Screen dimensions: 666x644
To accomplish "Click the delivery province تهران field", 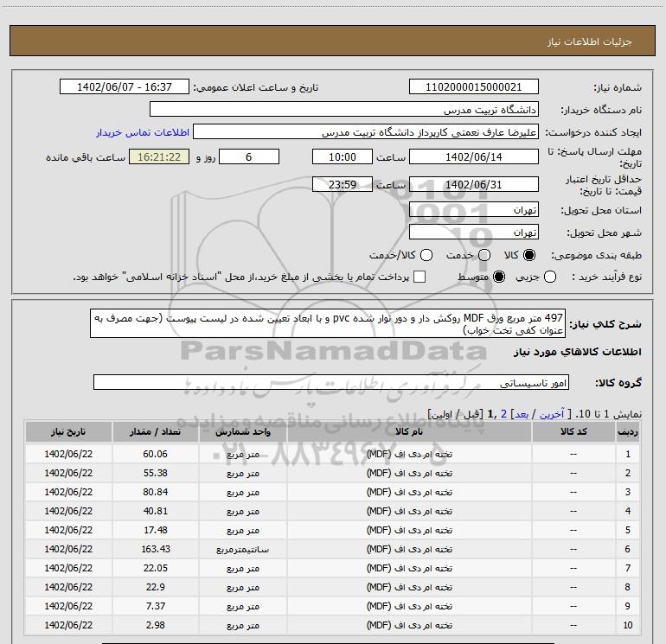I will tap(474, 210).
